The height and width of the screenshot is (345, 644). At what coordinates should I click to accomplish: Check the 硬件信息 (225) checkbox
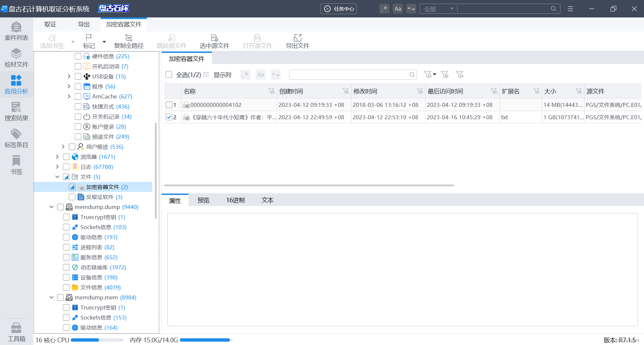(78, 56)
